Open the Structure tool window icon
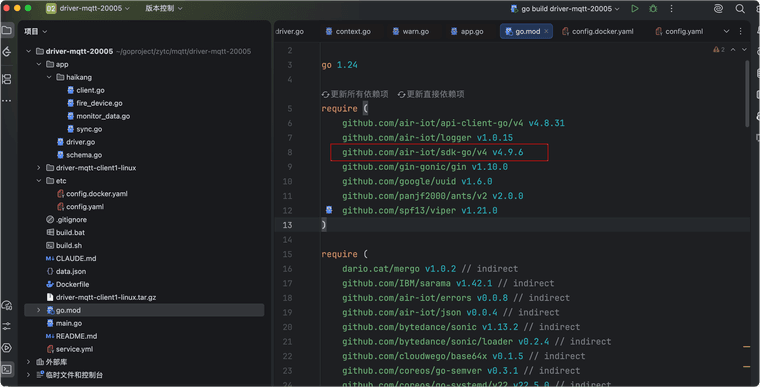The height and width of the screenshot is (387, 760). coord(7,79)
